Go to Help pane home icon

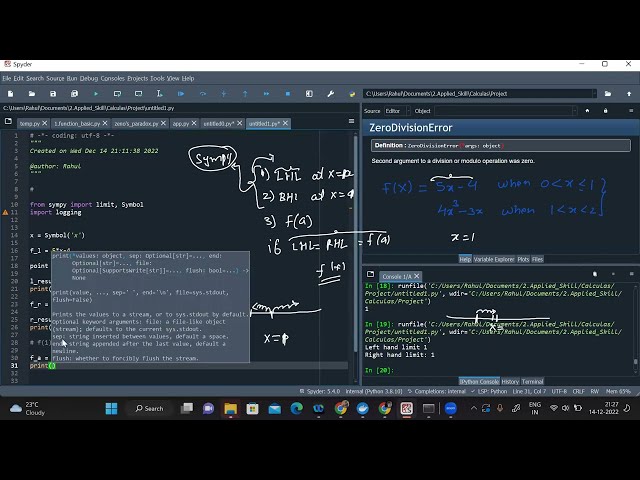(x=587, y=111)
